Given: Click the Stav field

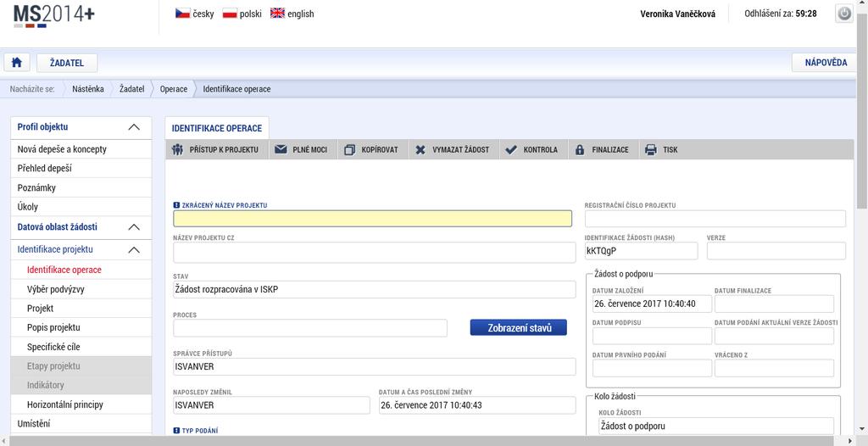Looking at the screenshot, I should click(374, 289).
